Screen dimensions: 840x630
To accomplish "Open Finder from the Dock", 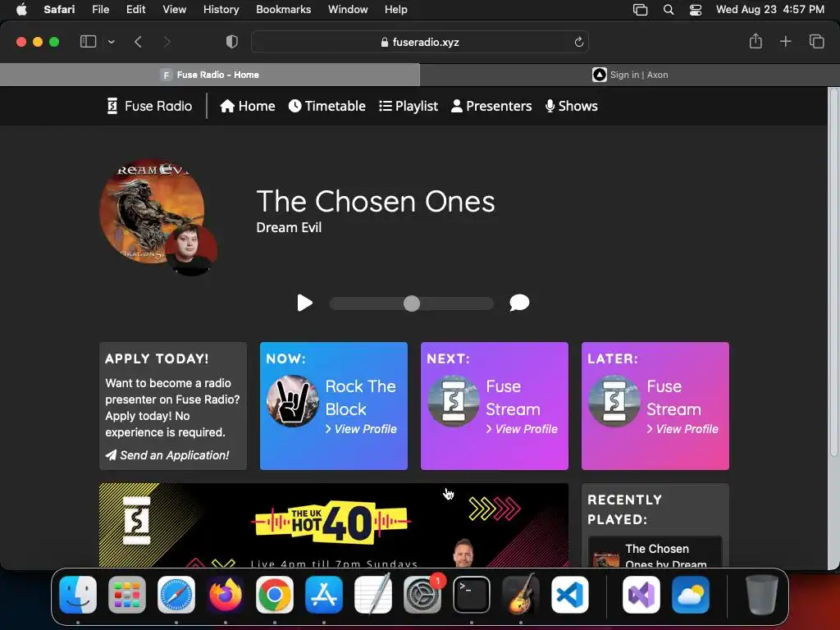I will (78, 595).
